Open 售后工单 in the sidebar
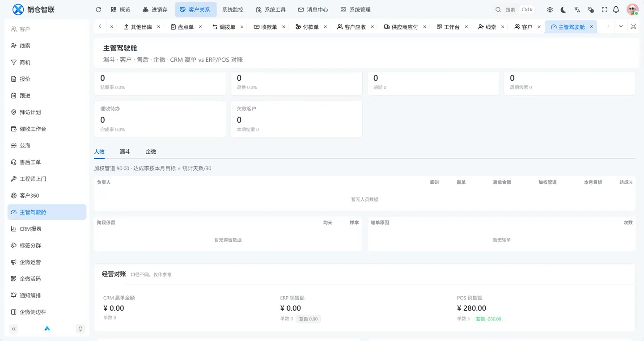Image resolution: width=644 pixels, height=341 pixels. point(47,162)
